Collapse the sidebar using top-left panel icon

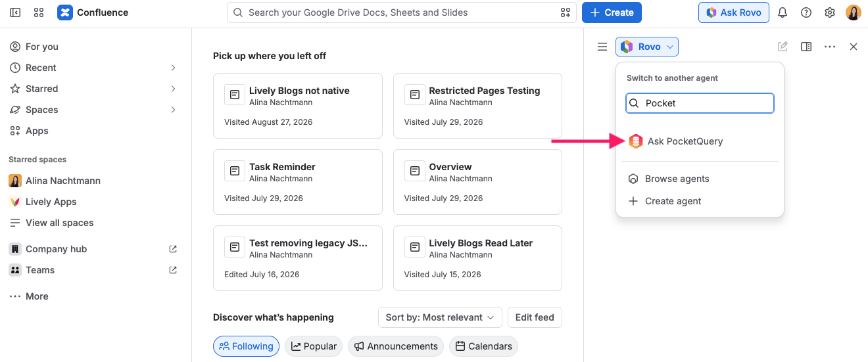15,12
